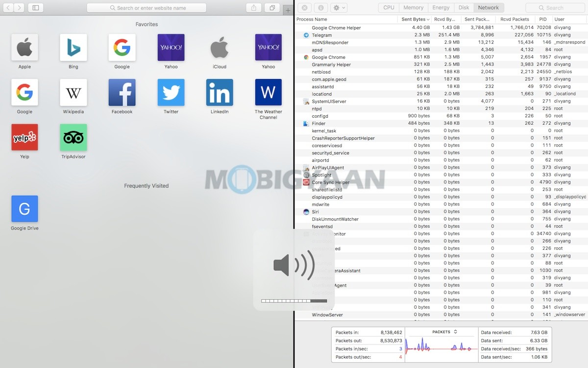Open the iCloud favorite
The height and width of the screenshot is (368, 588).
click(219, 47)
